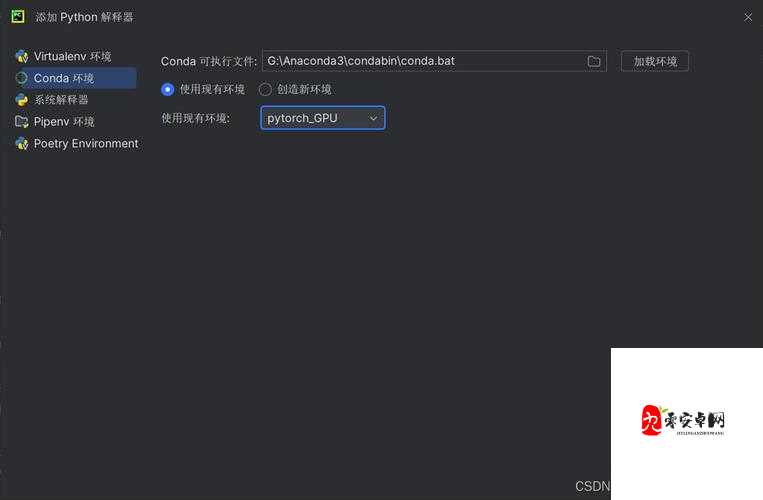763x500 pixels.
Task: Choose Poetry Environment in sidebar
Action: pyautogui.click(x=76, y=143)
